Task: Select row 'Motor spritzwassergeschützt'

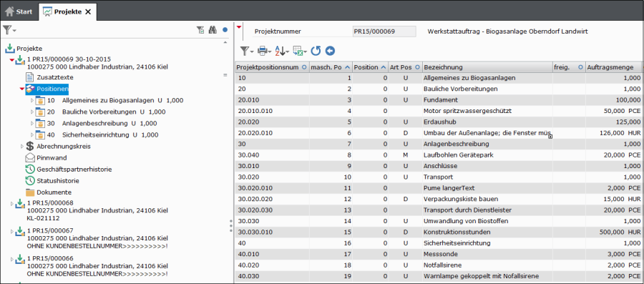Action: pyautogui.click(x=439, y=111)
